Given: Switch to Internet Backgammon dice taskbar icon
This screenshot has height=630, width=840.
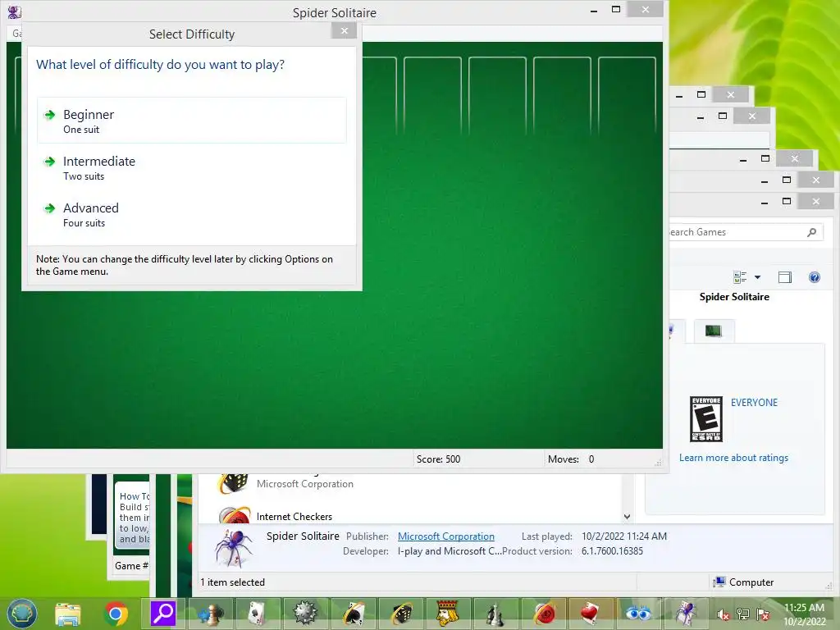Looking at the screenshot, I should tap(400, 614).
